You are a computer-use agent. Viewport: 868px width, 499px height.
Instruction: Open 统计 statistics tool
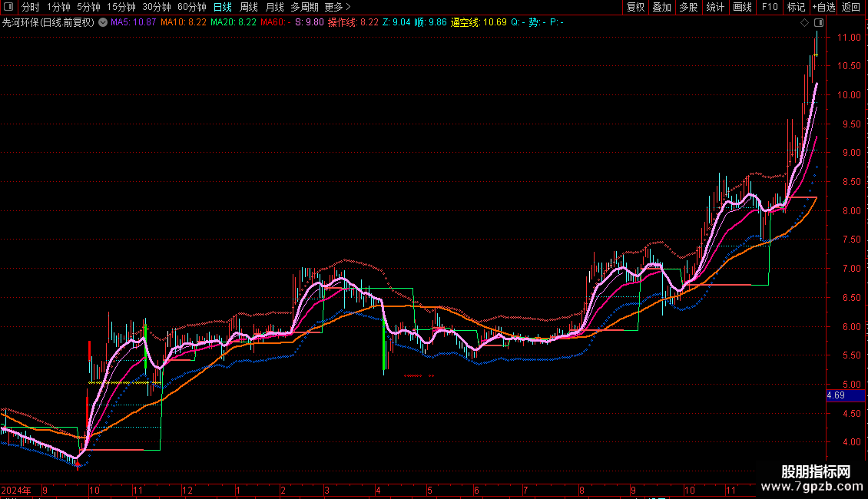coord(714,7)
